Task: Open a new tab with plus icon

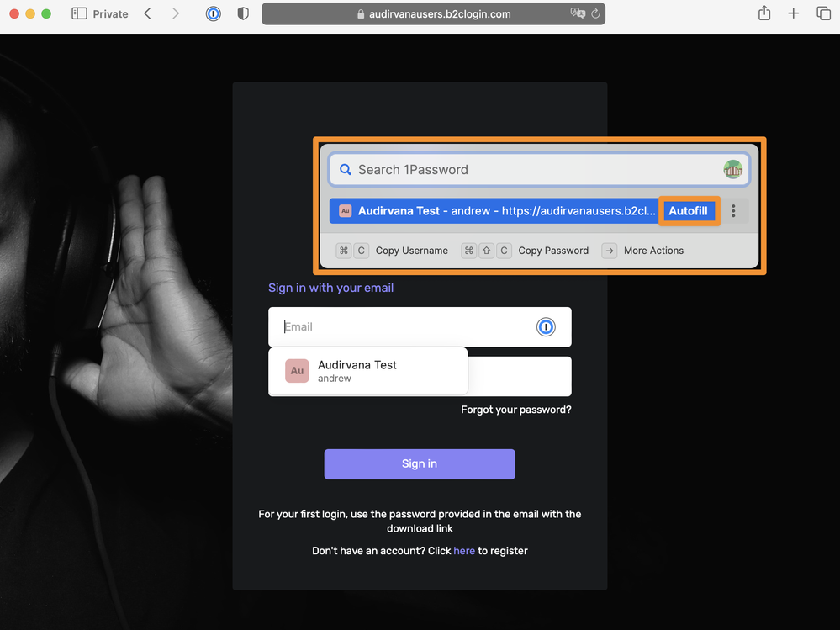Action: pos(793,13)
